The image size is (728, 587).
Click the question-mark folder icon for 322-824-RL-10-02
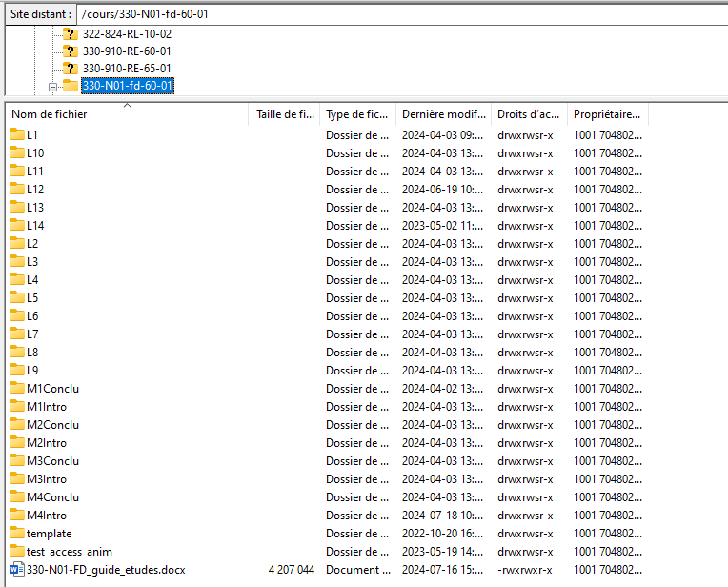point(70,33)
